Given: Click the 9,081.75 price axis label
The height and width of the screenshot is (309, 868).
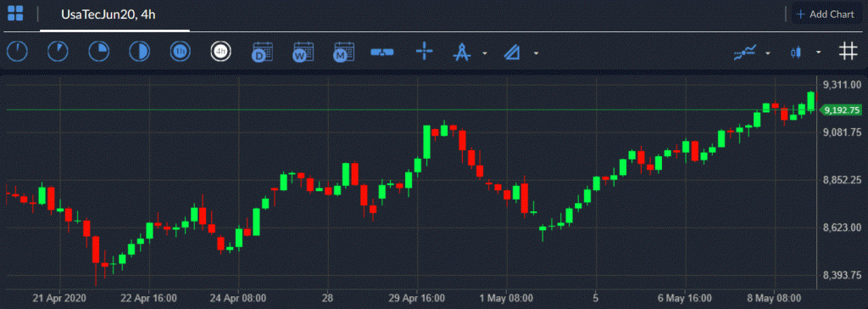Looking at the screenshot, I should (842, 132).
